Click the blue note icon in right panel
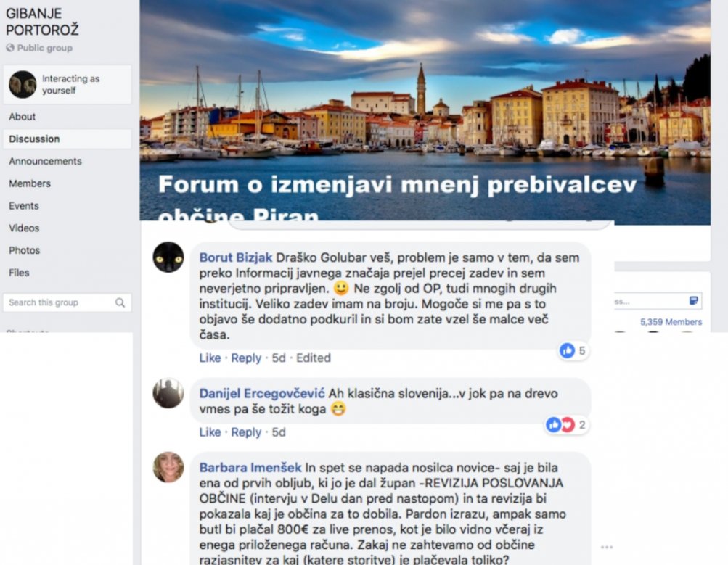 [x=694, y=300]
